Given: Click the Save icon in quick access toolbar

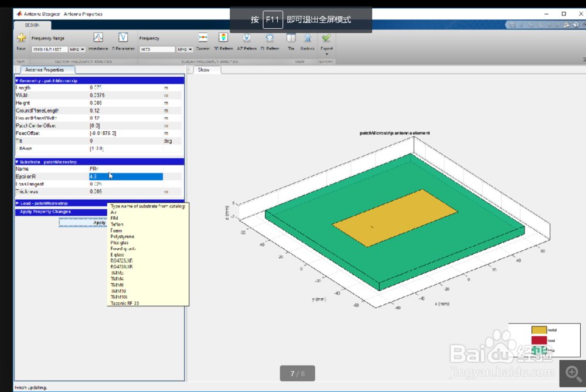Looking at the screenshot, I should [x=512, y=25].
